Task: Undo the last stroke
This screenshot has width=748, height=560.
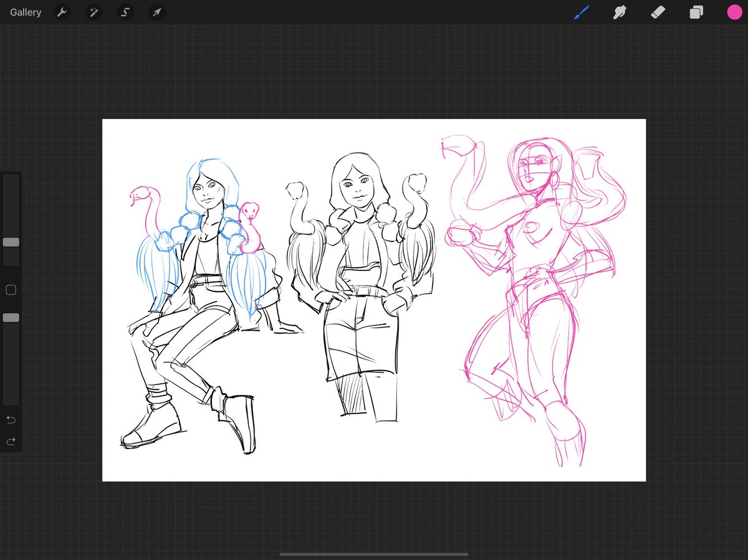Action: [11, 419]
